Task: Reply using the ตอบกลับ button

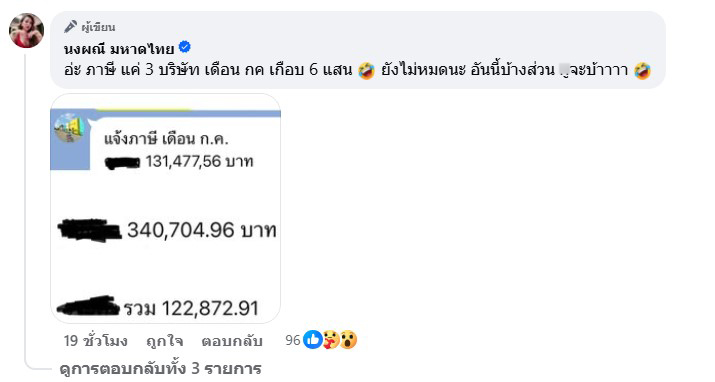Action: 232,341
